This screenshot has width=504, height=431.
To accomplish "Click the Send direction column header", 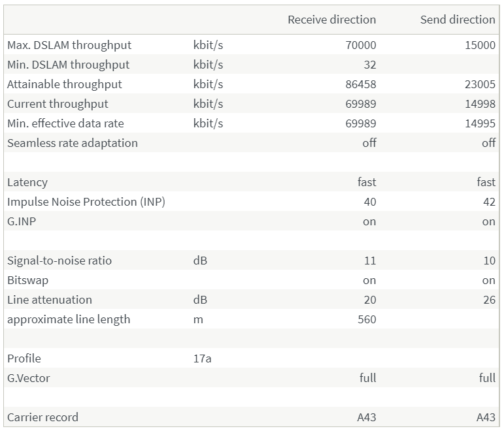I will tap(458, 20).
